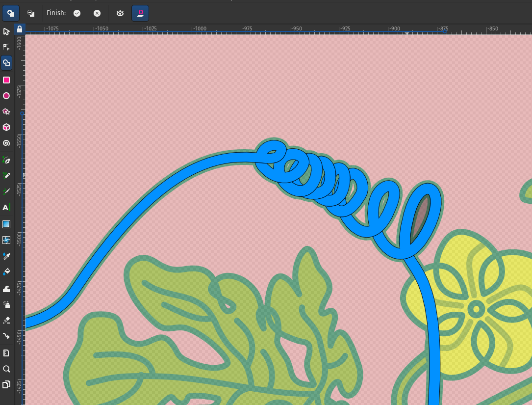Activate the Paint Bucket tool
532x405 pixels.
(x=6, y=271)
